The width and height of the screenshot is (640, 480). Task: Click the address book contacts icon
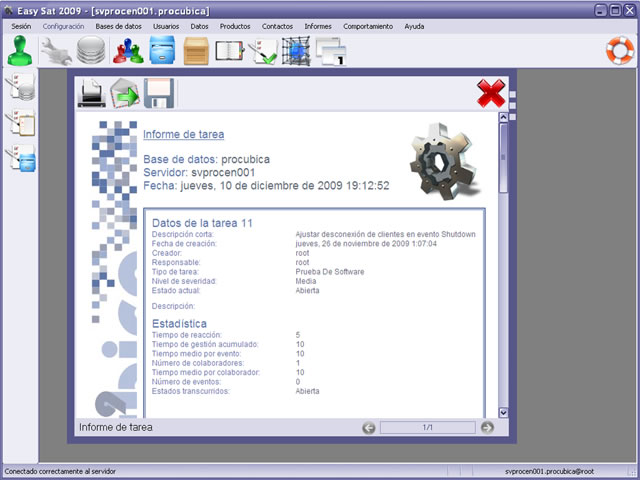tap(229, 51)
